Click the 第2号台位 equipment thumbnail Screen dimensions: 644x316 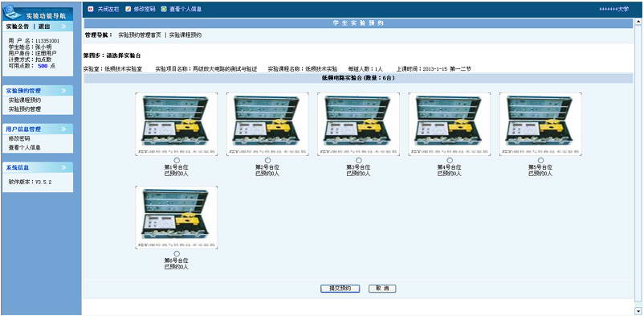pos(267,125)
